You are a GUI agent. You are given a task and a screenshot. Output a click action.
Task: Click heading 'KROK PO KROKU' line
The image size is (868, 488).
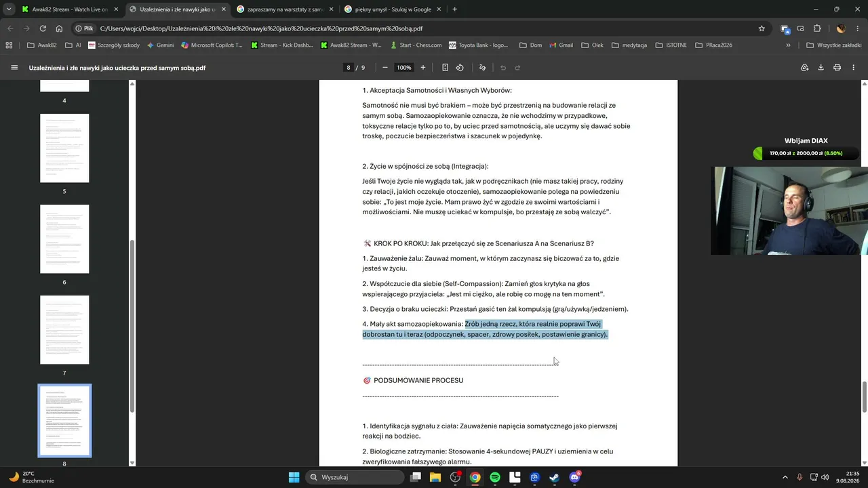(478, 243)
